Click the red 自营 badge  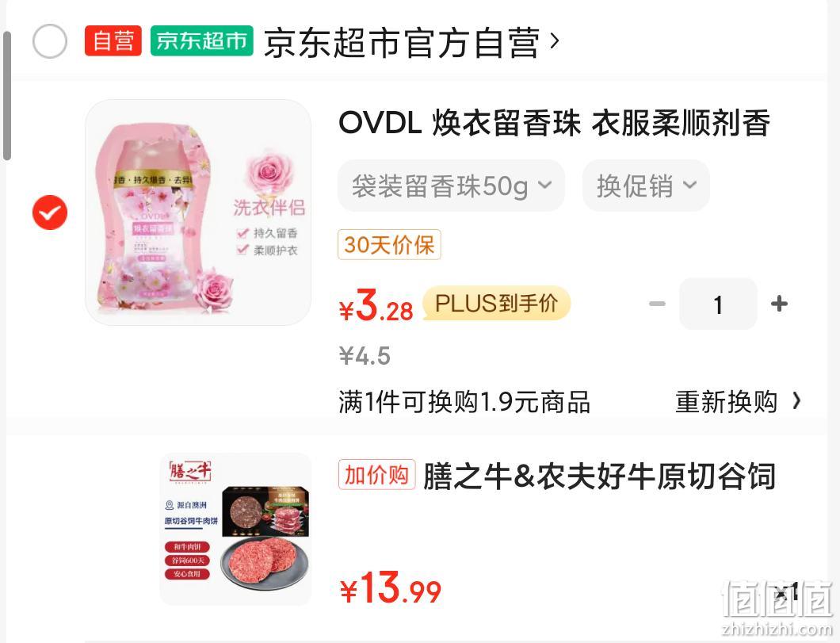[x=113, y=40]
